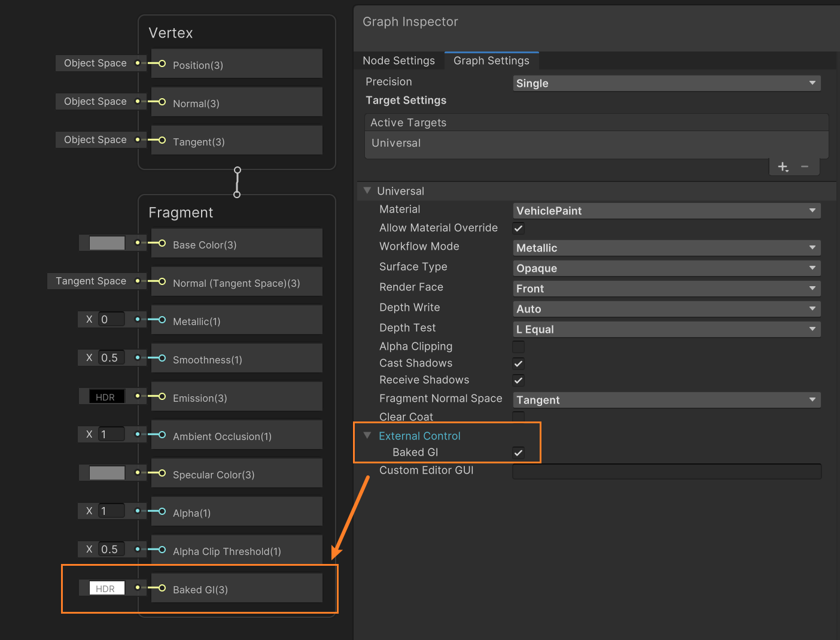Click the plus icon to add active target
Viewport: 840px width, 640px height.
(783, 167)
